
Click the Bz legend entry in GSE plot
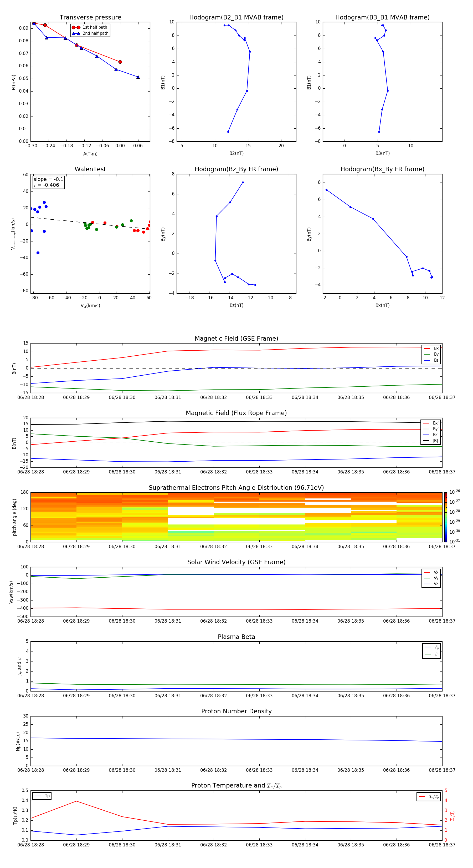(x=431, y=360)
